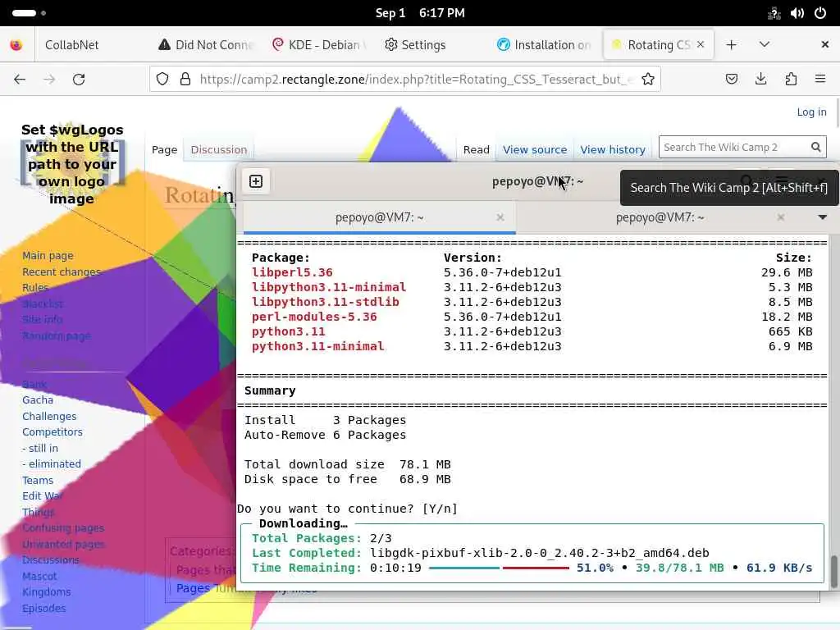
Task: Click the wiki search magnifier icon
Action: coord(816,147)
